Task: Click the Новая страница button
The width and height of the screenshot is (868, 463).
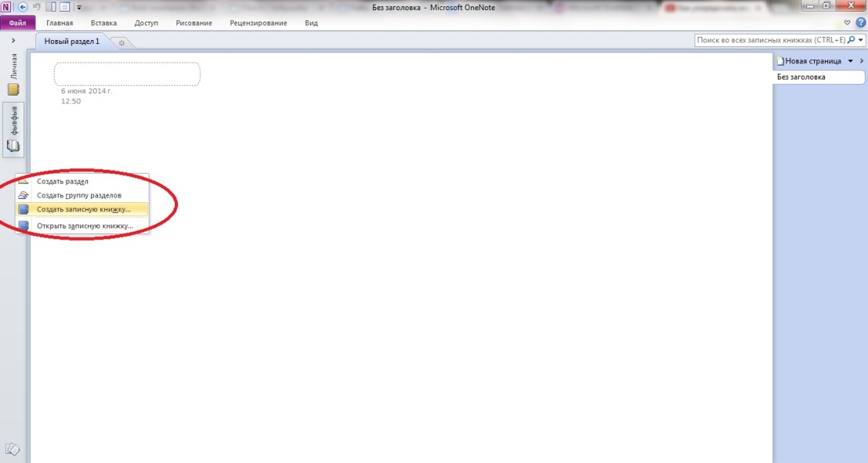Action: click(809, 61)
